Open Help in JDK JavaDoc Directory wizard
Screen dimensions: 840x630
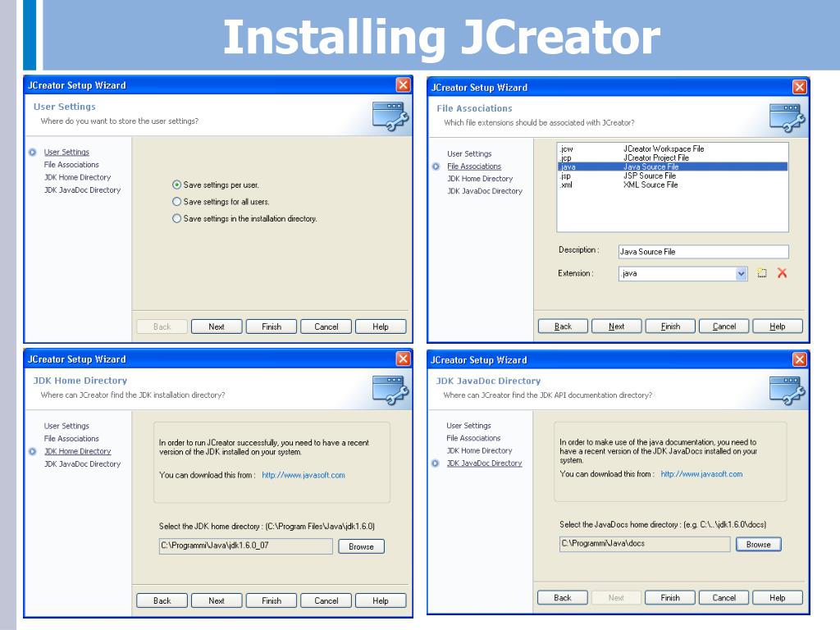778,597
